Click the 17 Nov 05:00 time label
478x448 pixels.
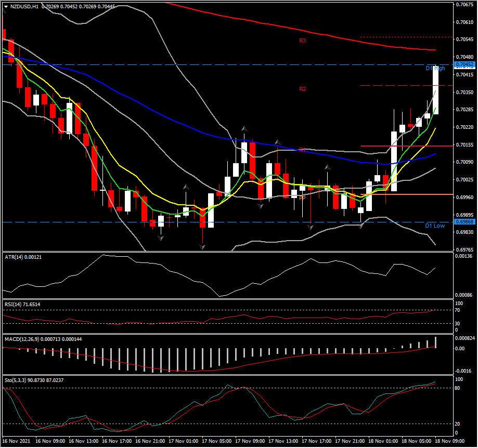(217, 441)
